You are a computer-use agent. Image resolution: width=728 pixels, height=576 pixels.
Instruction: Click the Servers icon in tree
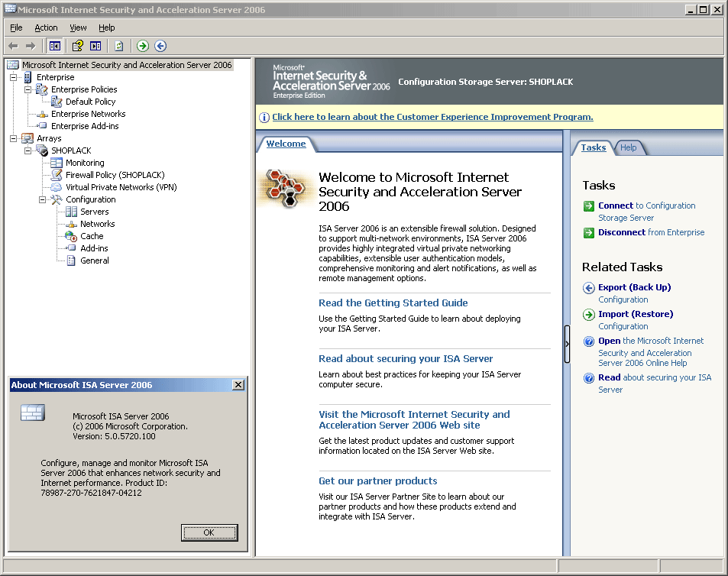72,212
